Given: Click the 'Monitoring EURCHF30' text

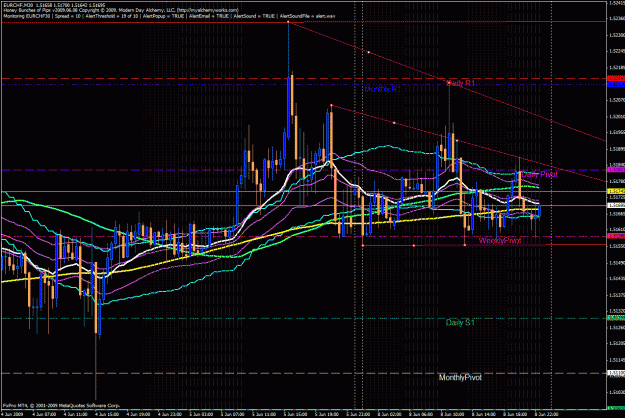Looking at the screenshot, I should coord(27,16).
